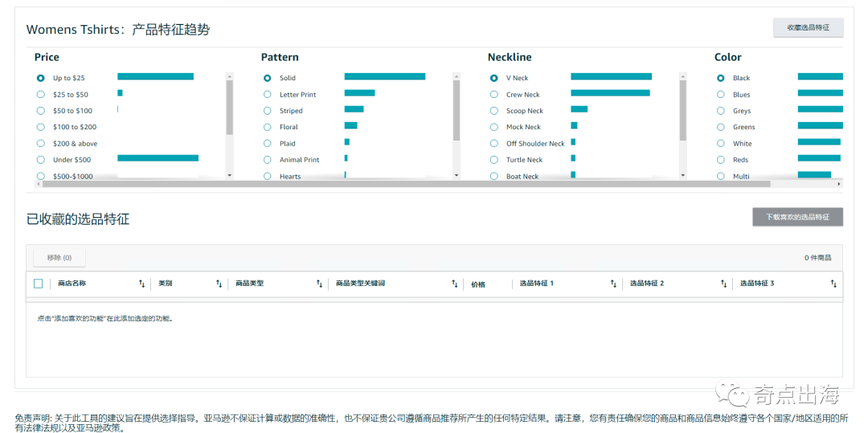Sort the 选品特征 2 column
Image resolution: width=868 pixels, height=433 pixels.
pos(723,284)
